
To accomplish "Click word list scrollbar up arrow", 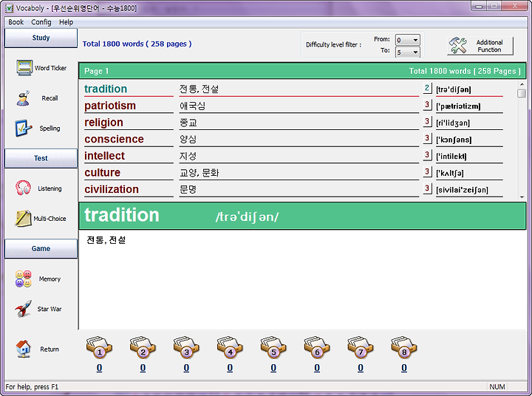I will click(x=522, y=84).
